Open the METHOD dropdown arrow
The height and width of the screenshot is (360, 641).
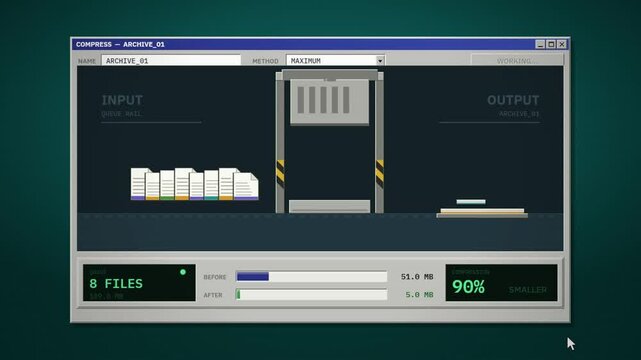pyautogui.click(x=380, y=60)
